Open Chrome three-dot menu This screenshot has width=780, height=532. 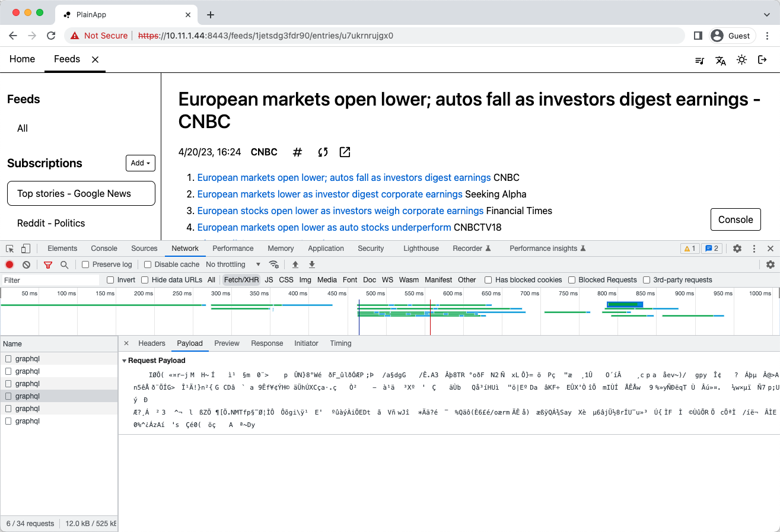(x=768, y=36)
